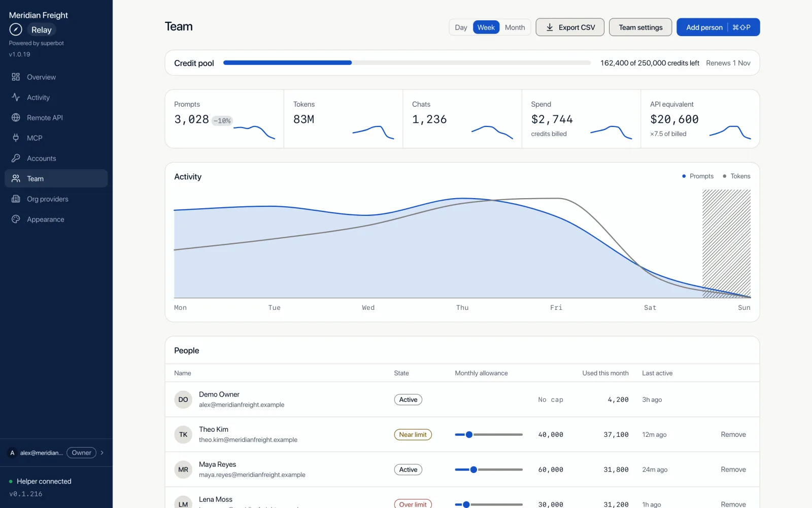Open Team settings
The width and height of the screenshot is (812, 508).
click(x=640, y=27)
